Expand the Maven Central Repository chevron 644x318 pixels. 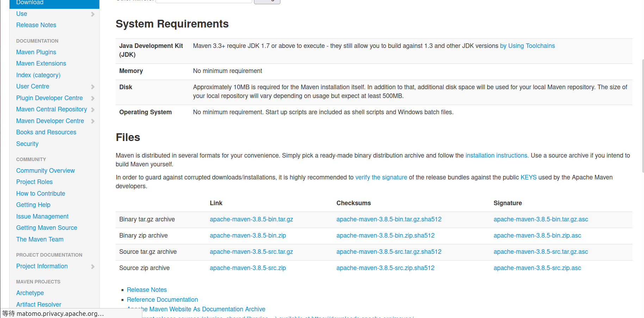[x=93, y=110]
